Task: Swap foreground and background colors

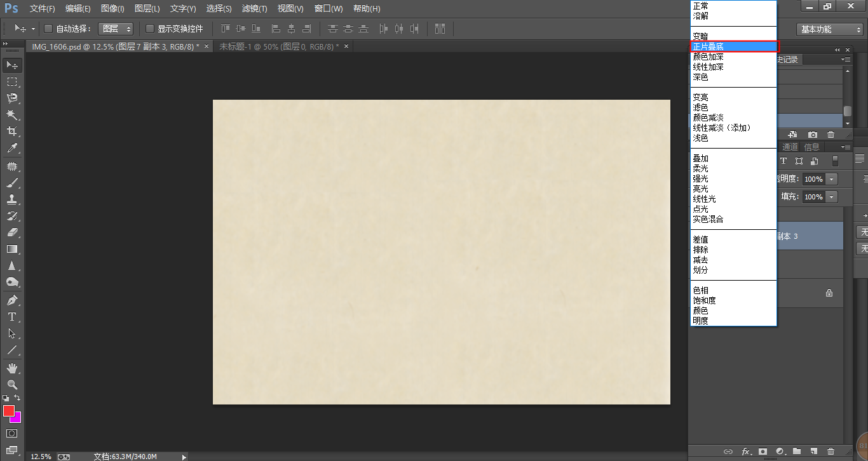Action: [17, 398]
